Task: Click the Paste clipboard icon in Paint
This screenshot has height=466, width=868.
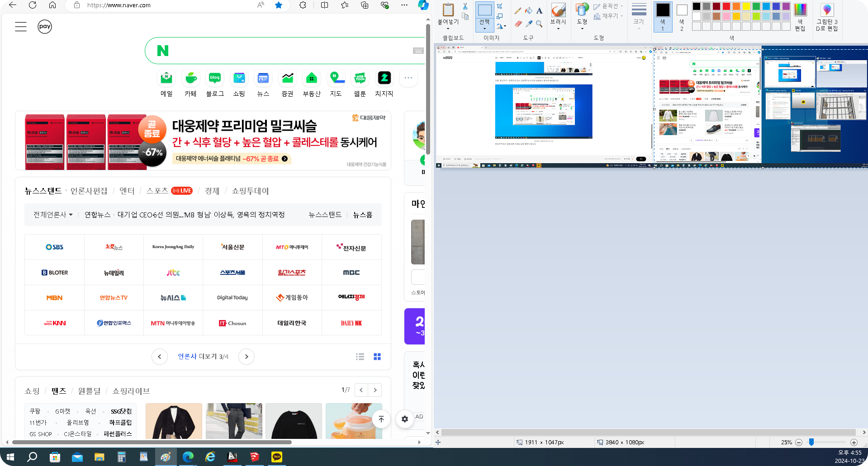Action: [448, 10]
